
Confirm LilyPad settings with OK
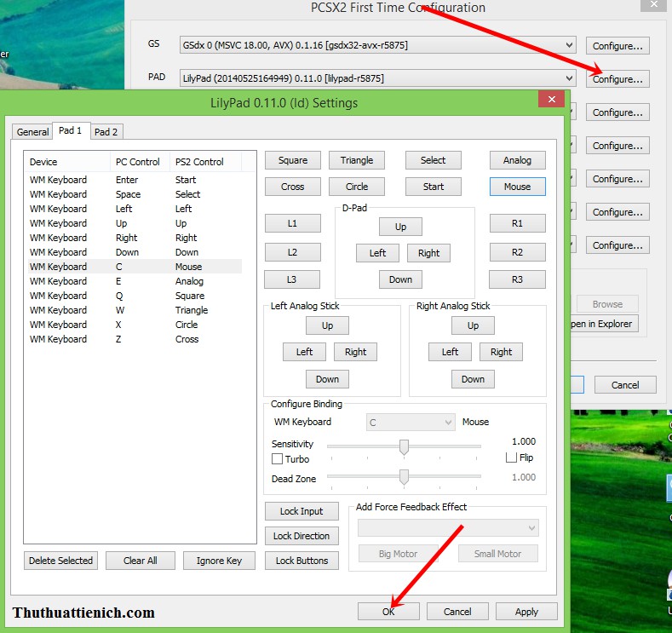[x=388, y=612]
